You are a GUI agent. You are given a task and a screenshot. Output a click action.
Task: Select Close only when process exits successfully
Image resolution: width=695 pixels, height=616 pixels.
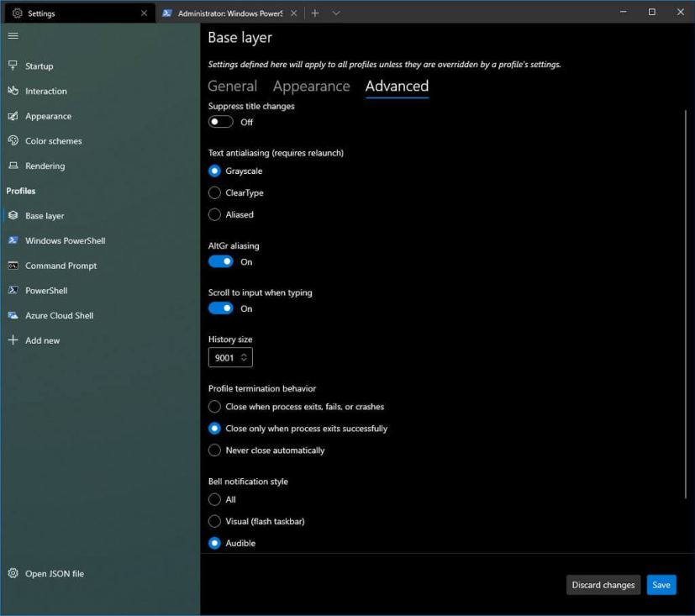[297, 429]
